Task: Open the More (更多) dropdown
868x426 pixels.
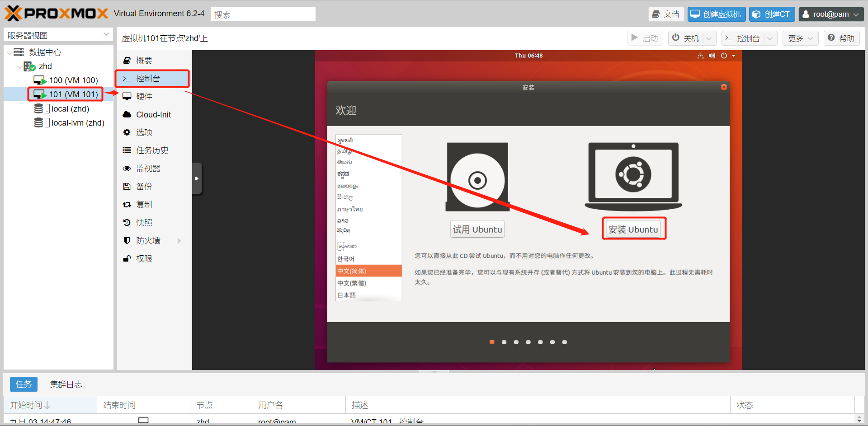Action: (x=800, y=38)
